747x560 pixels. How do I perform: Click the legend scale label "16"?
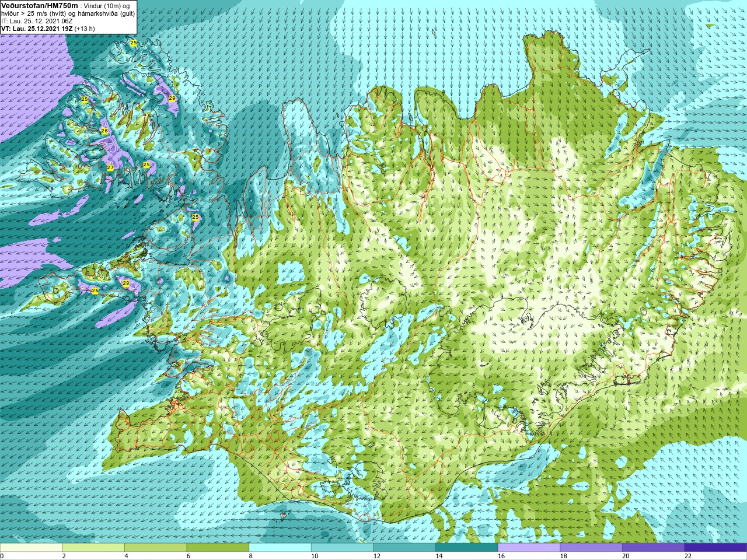click(x=501, y=556)
